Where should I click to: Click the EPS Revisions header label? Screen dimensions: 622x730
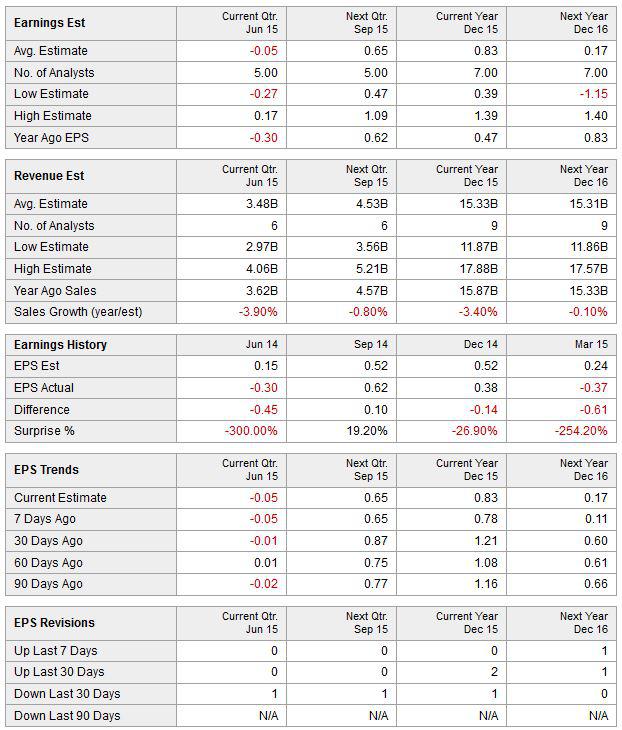54,623
